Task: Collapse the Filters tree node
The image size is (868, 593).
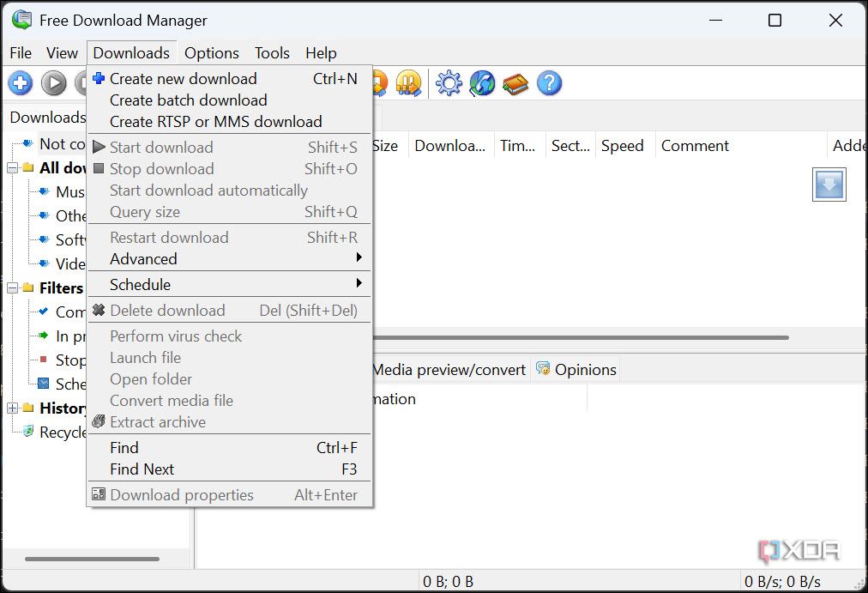Action: (x=12, y=287)
